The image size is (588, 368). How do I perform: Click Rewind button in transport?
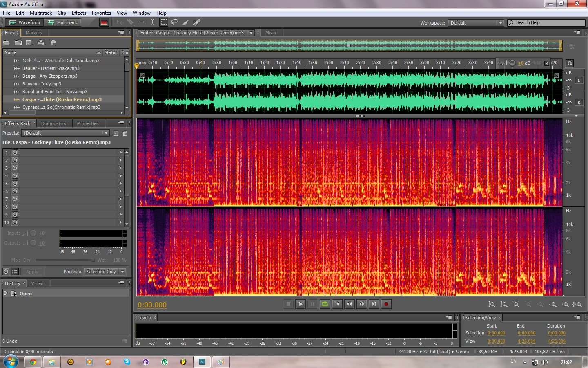(x=350, y=304)
